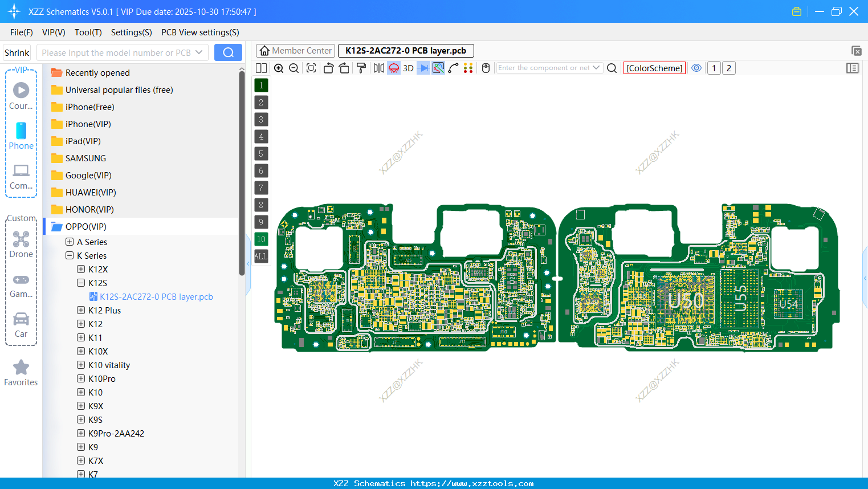Open the Cour... course category
Screen dimensions: 868x489
pos(21,96)
